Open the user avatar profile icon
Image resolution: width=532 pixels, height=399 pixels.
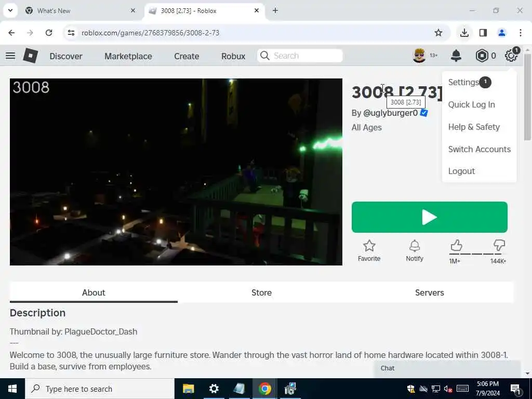pos(419,56)
